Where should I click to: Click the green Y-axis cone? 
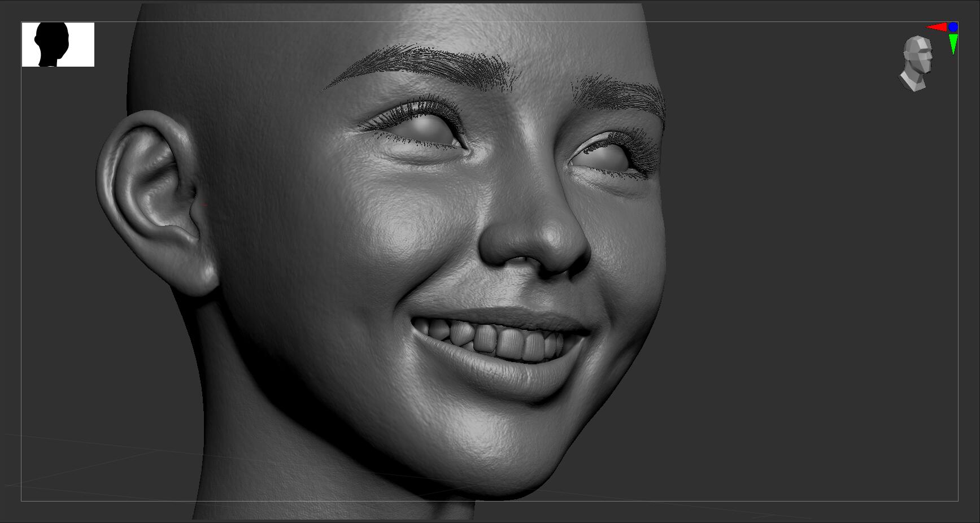click(x=953, y=44)
